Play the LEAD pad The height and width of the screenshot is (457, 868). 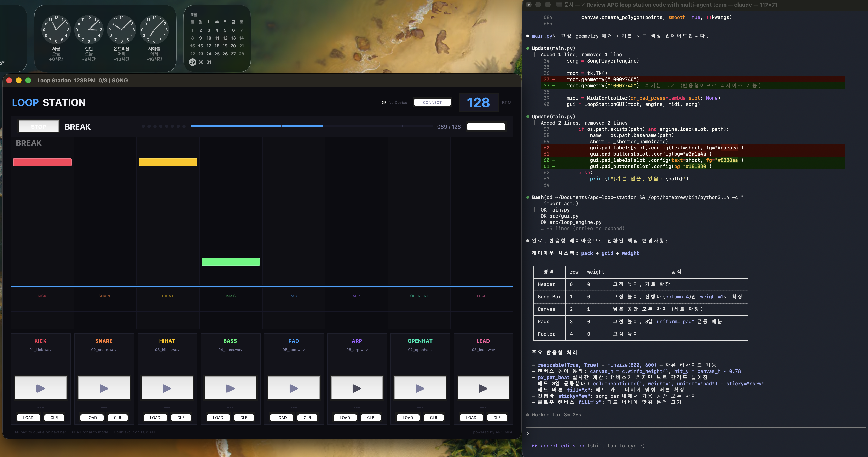pyautogui.click(x=483, y=388)
